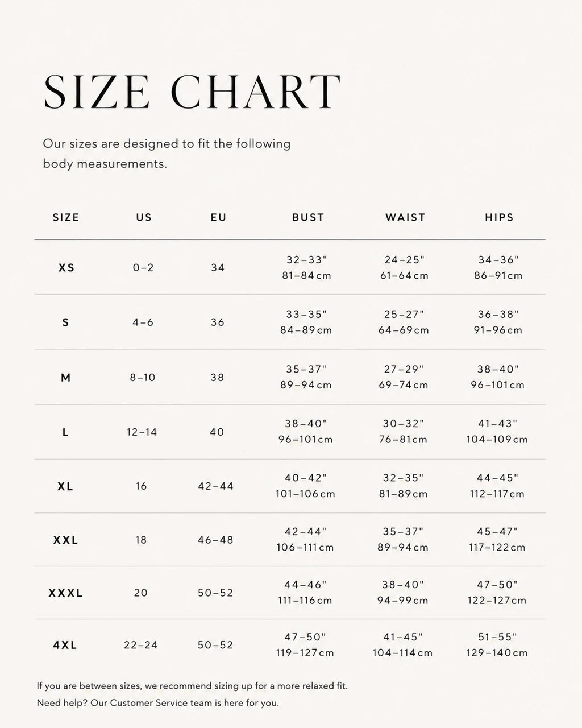582x728 pixels.
Task: Select the XS size row label
Action: coord(66,267)
